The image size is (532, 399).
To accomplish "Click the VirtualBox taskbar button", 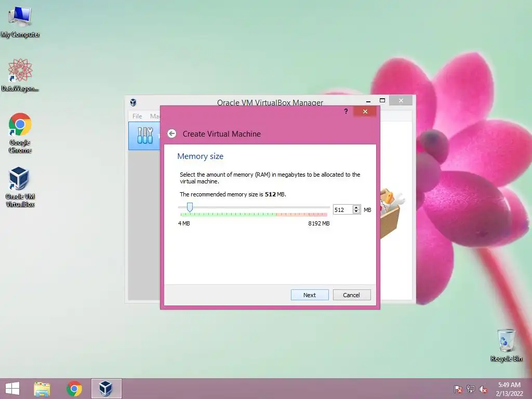I will click(x=106, y=389).
